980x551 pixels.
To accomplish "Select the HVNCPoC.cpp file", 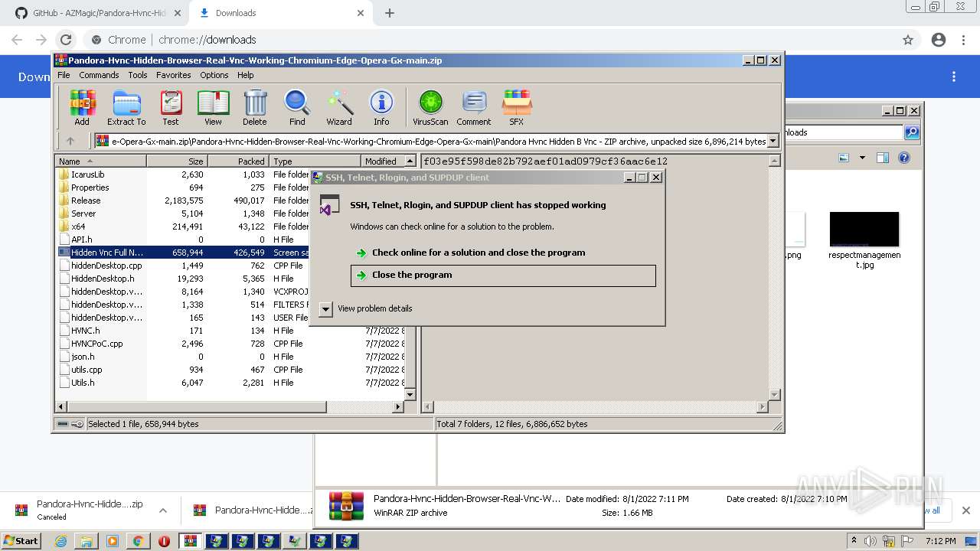I will point(96,344).
